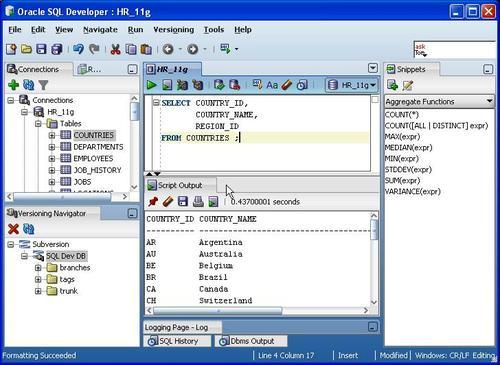Click the Open SQL Worksheet icon
The width and height of the screenshot is (500, 365).
[x=225, y=49]
